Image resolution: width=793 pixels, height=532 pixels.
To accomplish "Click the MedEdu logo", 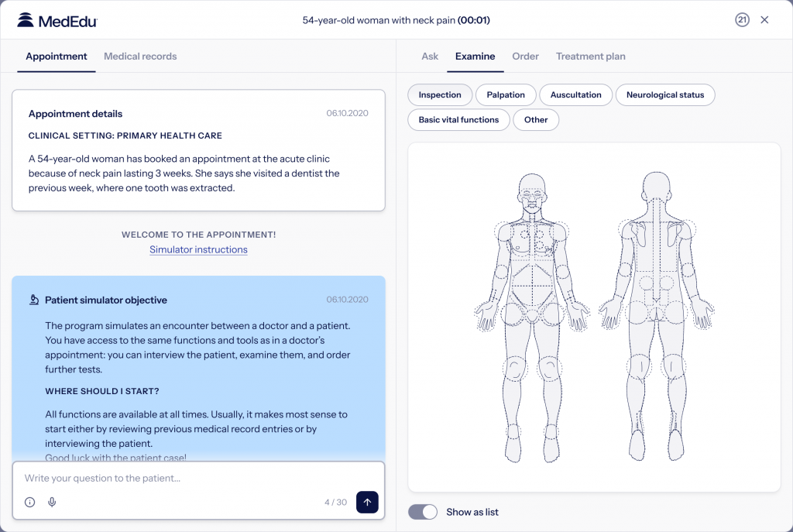I will (x=57, y=20).
